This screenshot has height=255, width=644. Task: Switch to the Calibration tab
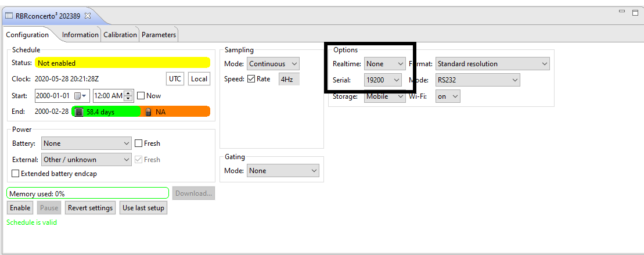(x=120, y=35)
